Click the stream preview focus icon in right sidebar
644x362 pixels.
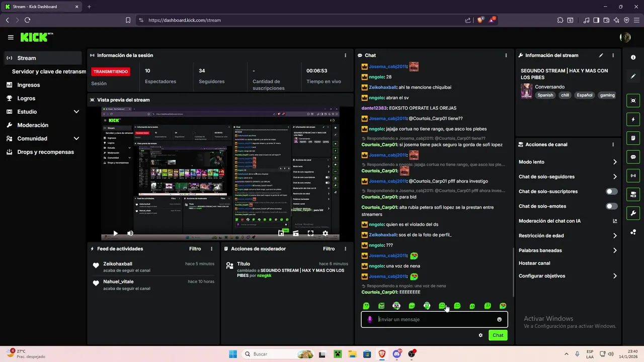[x=633, y=101]
